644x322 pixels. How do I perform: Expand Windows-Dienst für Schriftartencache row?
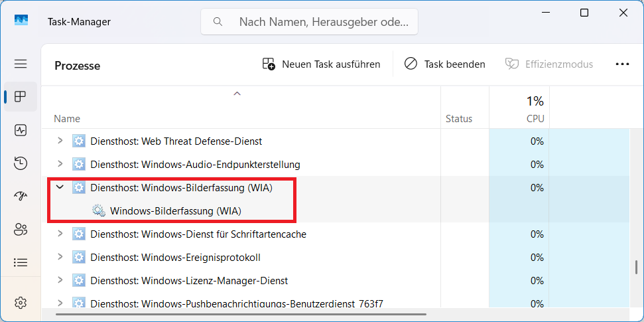[60, 234]
